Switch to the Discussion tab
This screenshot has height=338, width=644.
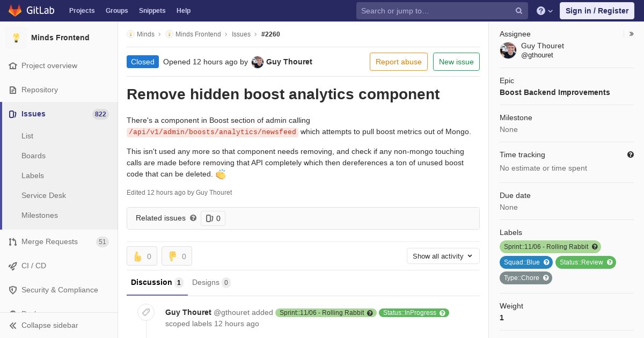coord(157,282)
